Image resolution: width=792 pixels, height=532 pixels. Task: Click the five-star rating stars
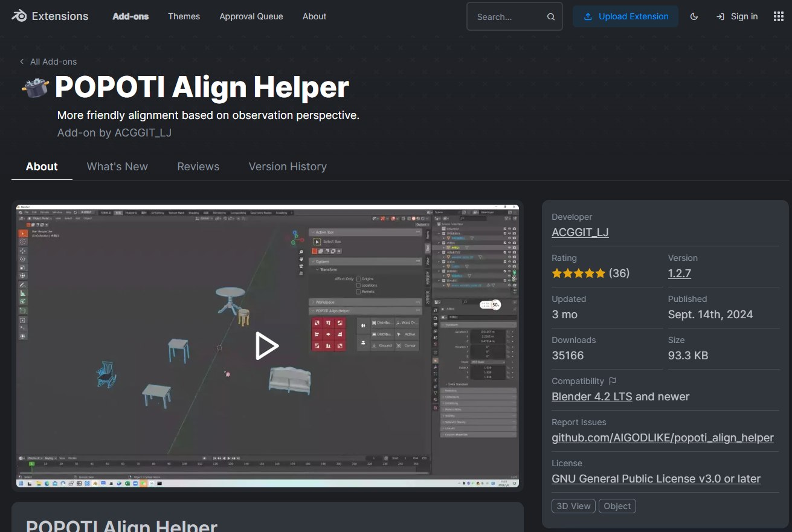point(578,274)
